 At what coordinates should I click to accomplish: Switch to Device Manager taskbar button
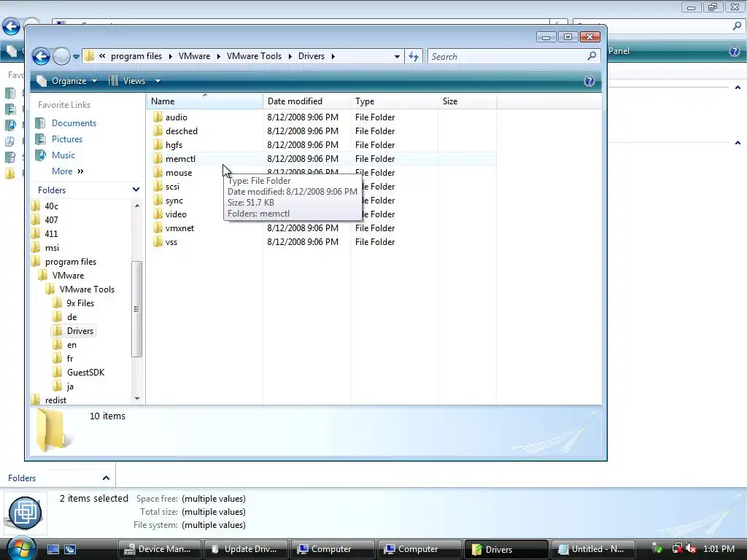pyautogui.click(x=160, y=549)
